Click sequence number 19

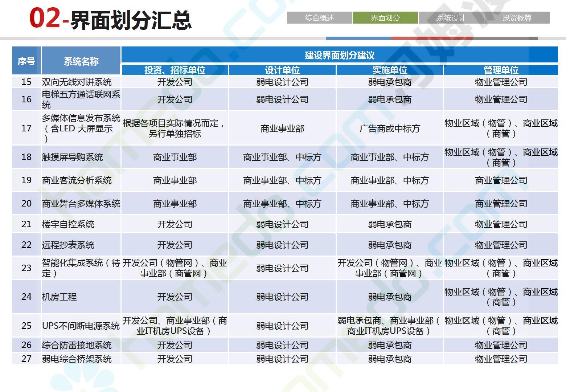click(26, 180)
